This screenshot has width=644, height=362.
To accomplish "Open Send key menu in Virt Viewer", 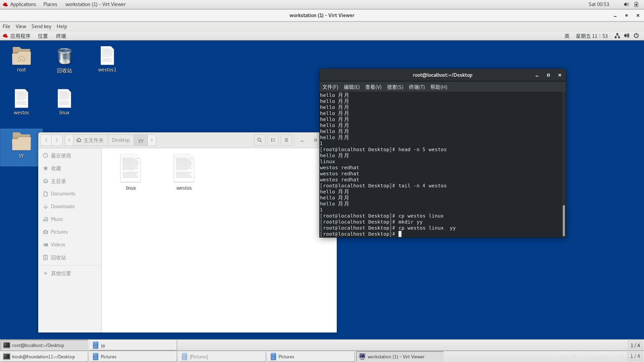I will click(x=41, y=26).
